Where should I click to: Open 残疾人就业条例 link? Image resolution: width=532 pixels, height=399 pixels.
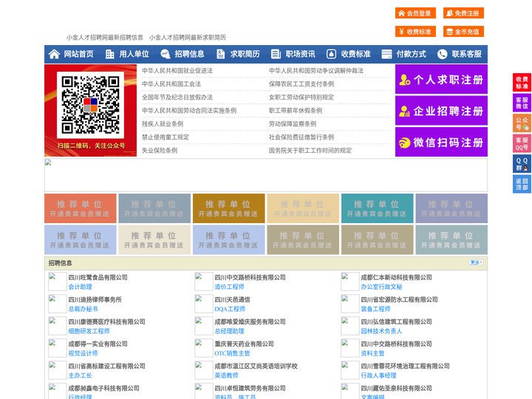163,124
